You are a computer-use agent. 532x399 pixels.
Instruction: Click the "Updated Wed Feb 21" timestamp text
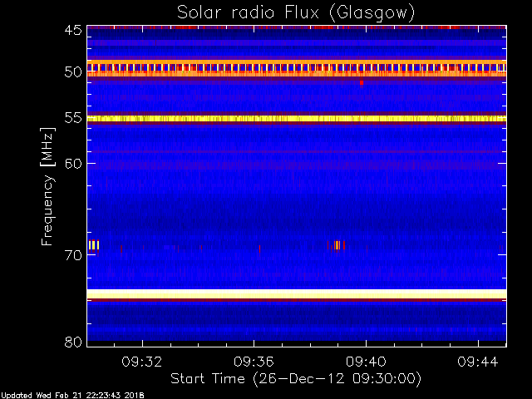coord(72,396)
